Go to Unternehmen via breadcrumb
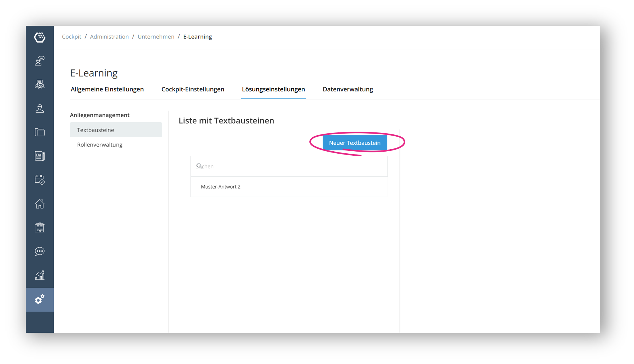This screenshot has height=364, width=634. point(156,37)
